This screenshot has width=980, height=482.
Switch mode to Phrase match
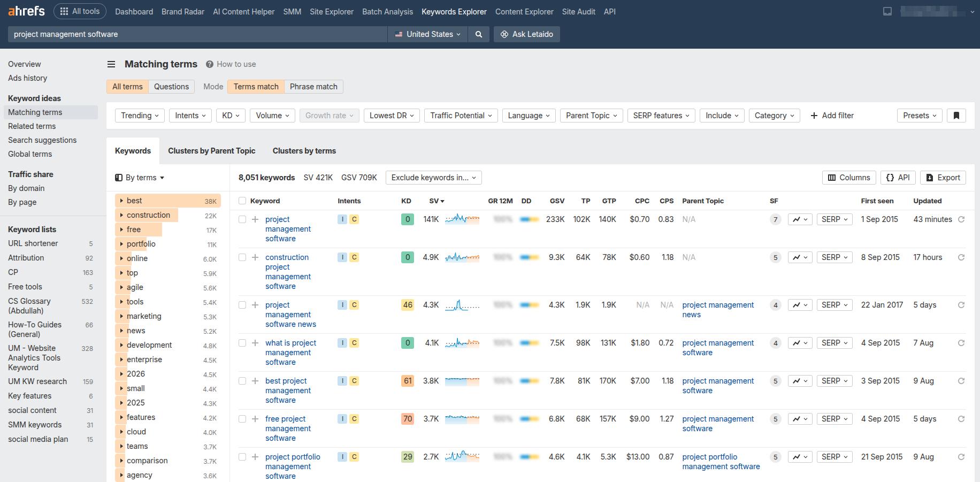click(x=313, y=87)
